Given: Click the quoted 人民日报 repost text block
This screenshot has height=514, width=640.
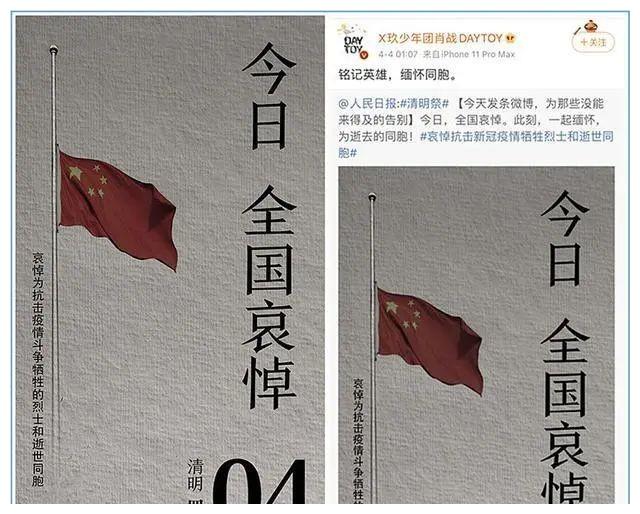Looking at the screenshot, I should click(x=476, y=128).
